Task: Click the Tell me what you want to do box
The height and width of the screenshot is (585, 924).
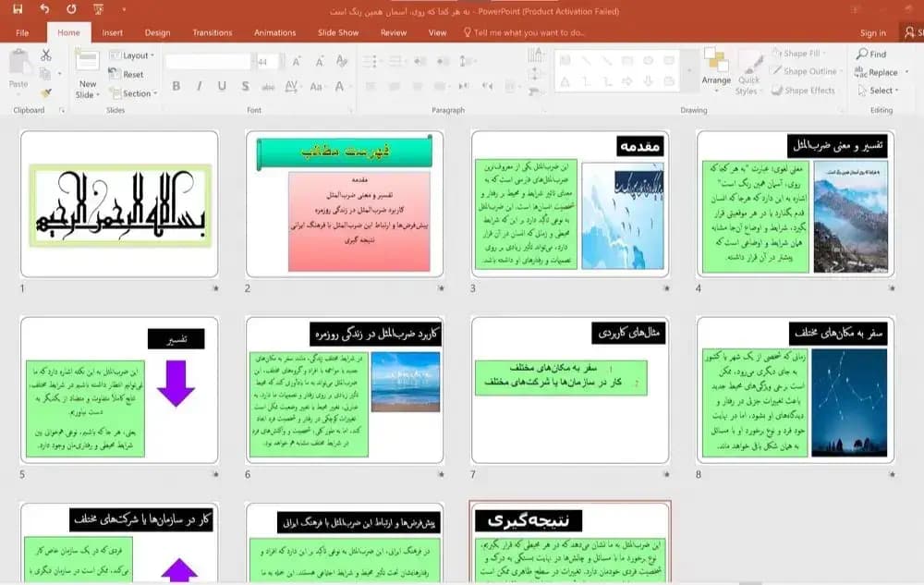Action: coord(524,32)
